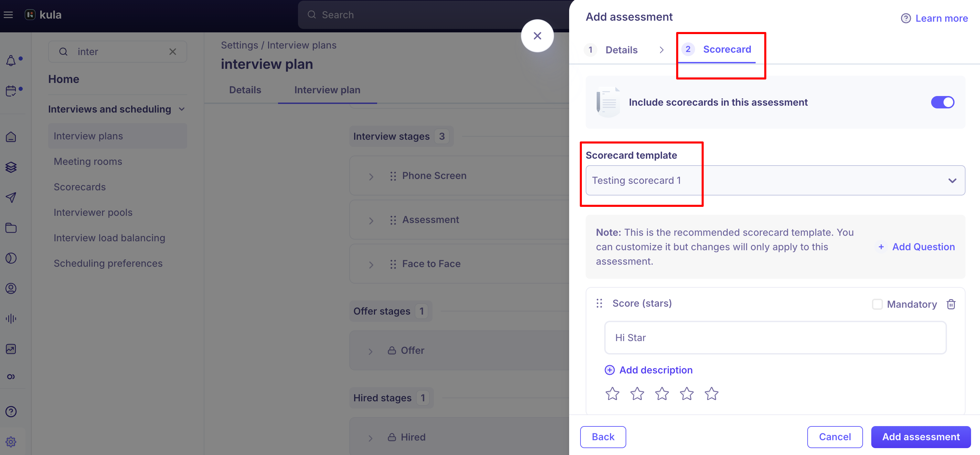Viewport: 980px width, 455px height.
Task: Select the fifth star in the rating
Action: pos(711,393)
